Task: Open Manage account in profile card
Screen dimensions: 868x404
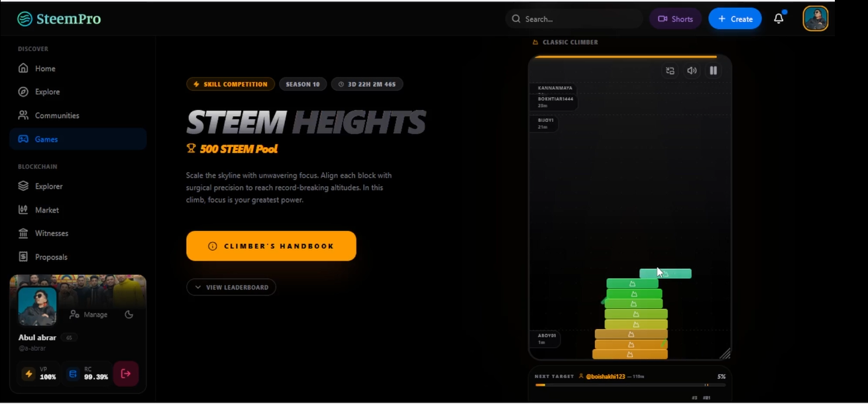Action: click(89, 315)
